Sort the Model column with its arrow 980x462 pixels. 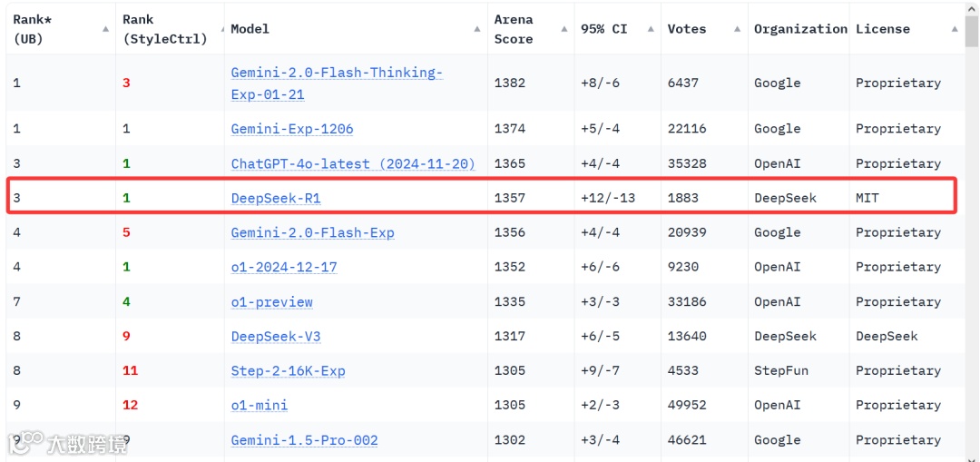coord(477,29)
